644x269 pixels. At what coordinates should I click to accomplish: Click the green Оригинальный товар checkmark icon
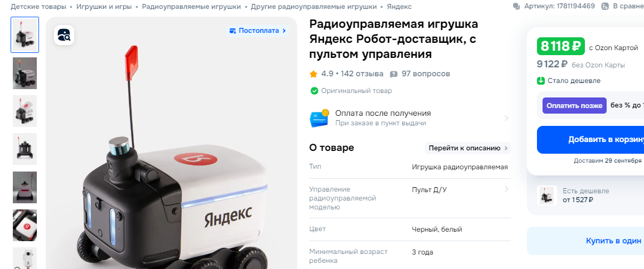coord(314,91)
